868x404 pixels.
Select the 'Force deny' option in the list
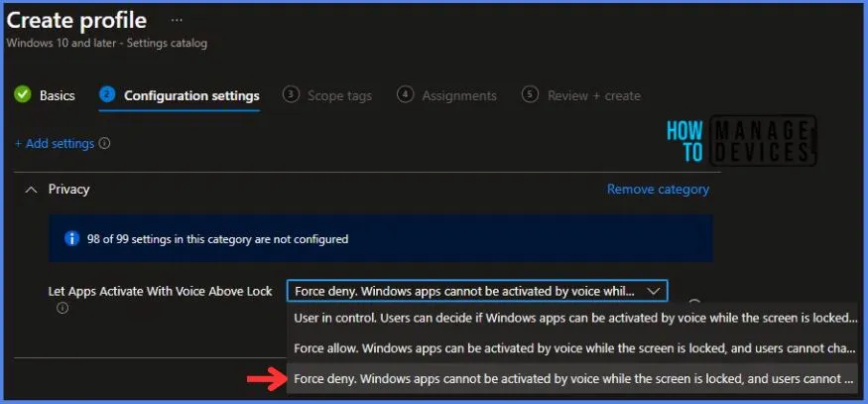point(575,378)
